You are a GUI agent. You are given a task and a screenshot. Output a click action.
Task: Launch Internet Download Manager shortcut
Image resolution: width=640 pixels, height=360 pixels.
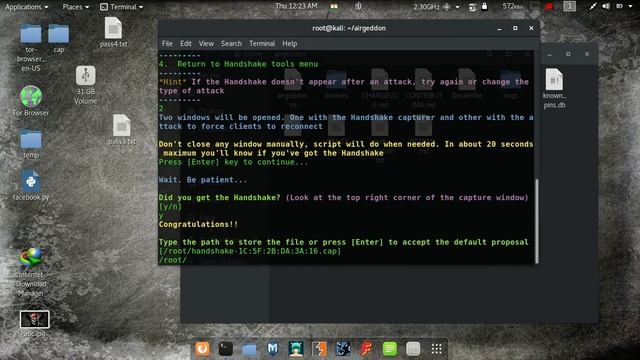point(31,271)
